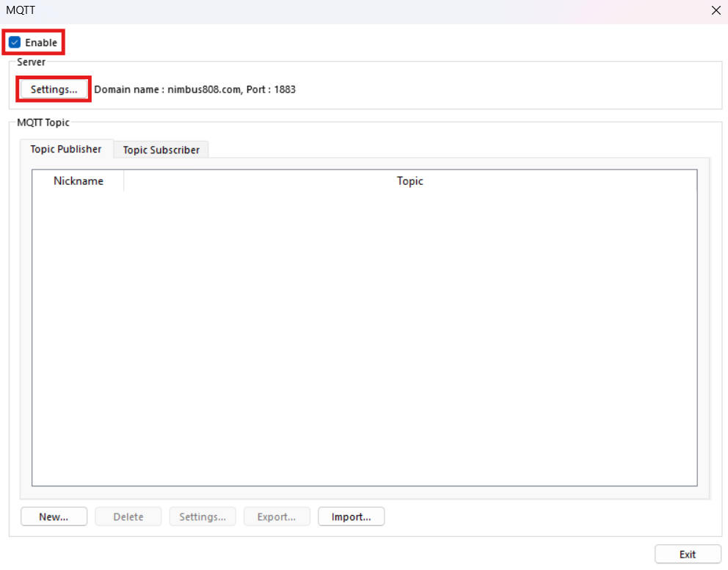Export the MQTT topic list
Screen dimensions: 728x570
click(277, 516)
